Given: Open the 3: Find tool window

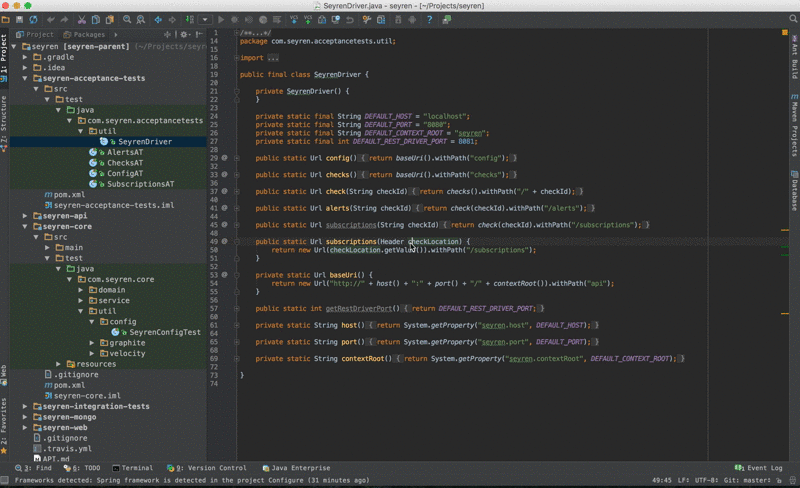Looking at the screenshot, I should pyautogui.click(x=34, y=468).
